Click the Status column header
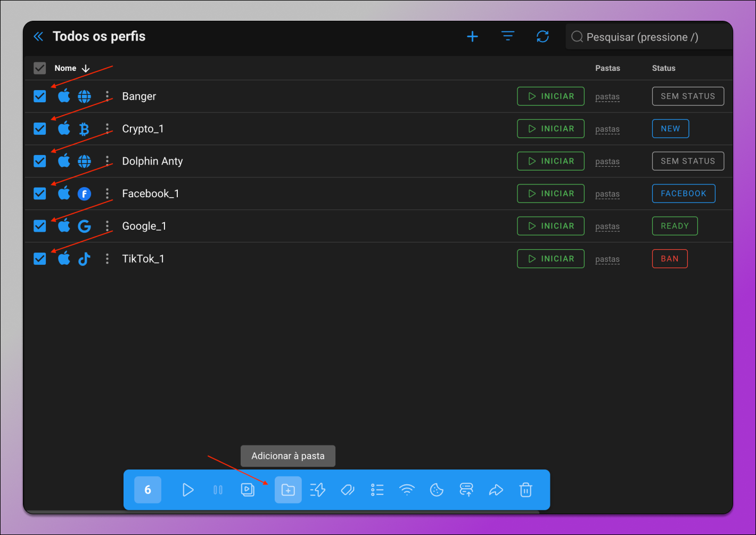Screen dimensions: 756x535 [x=663, y=68]
